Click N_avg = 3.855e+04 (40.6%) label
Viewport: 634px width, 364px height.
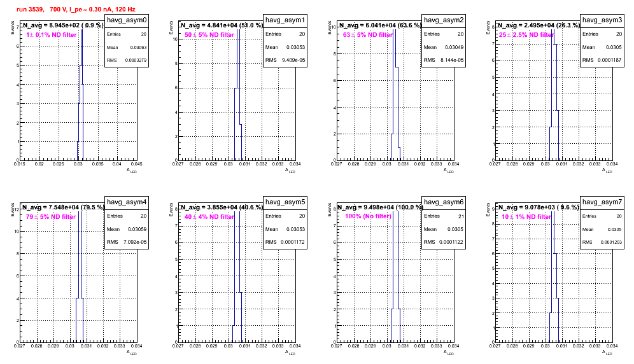[x=222, y=207]
